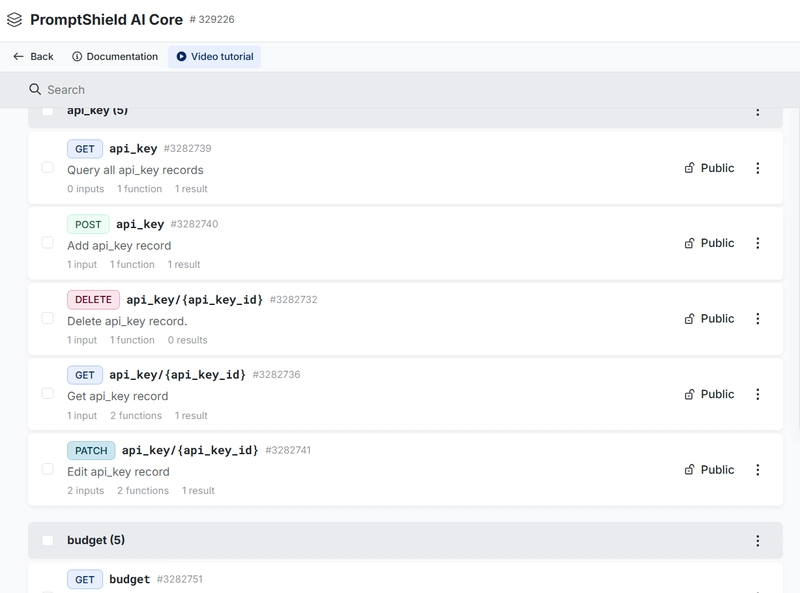800x593 pixels.
Task: Change Public access on the PATCH api_key endpoint
Action: coord(709,470)
